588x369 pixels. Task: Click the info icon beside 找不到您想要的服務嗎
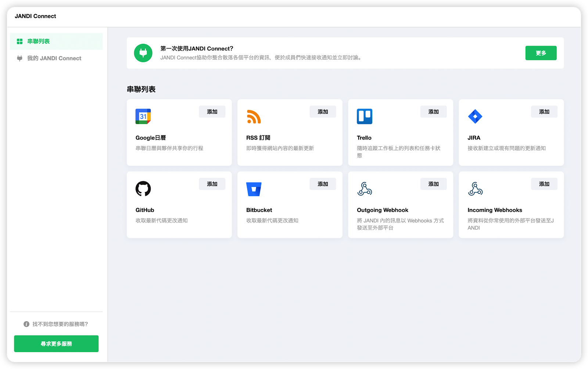point(26,324)
